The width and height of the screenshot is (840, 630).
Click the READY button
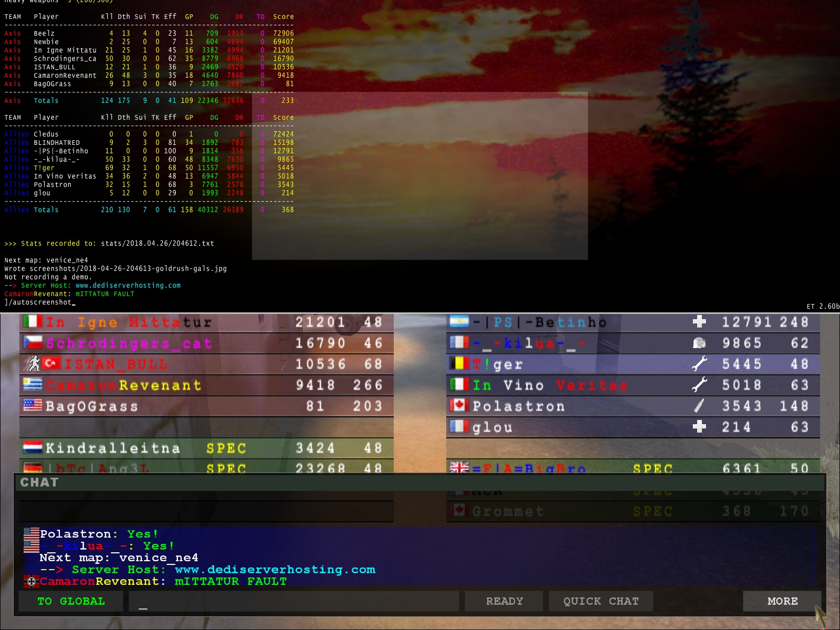pyautogui.click(x=504, y=601)
